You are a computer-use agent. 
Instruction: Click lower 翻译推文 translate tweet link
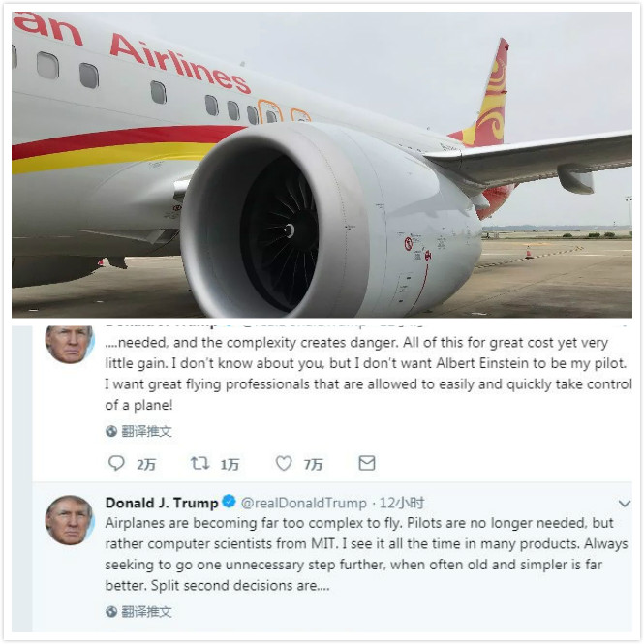[x=146, y=612]
